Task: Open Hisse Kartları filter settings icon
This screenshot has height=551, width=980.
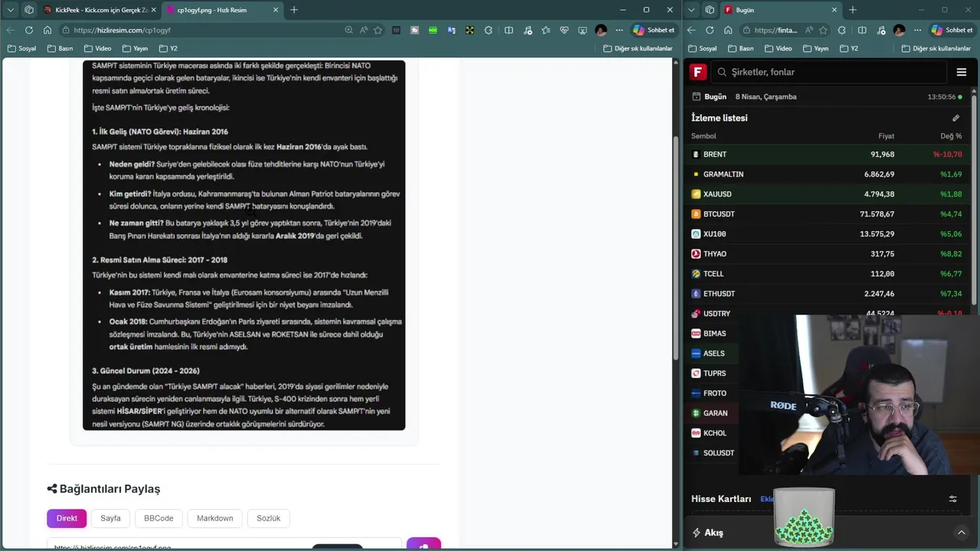Action: 952,499
